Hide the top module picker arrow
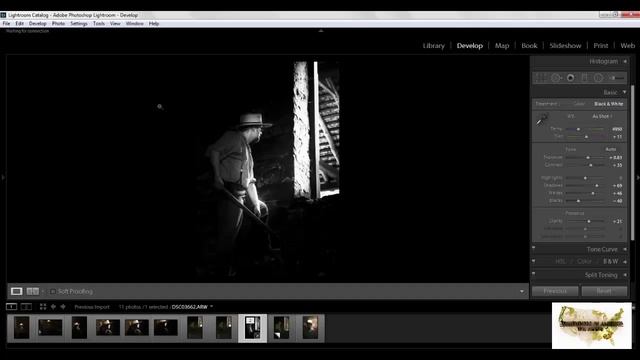This screenshot has width=640, height=360. coord(321,31)
